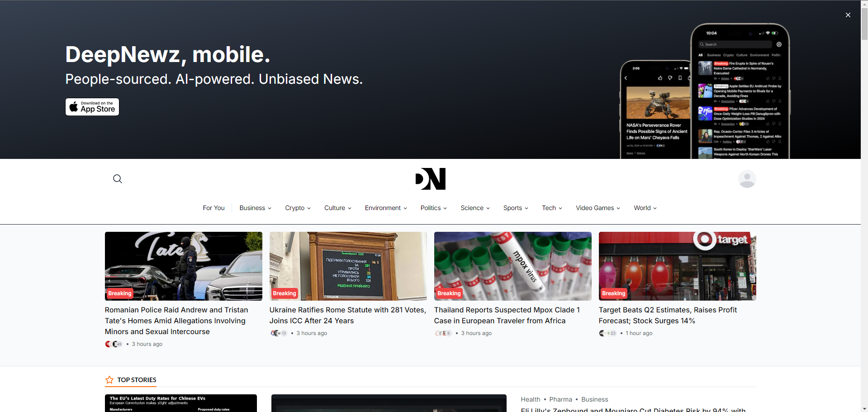Open the Target storefront thumbnail

click(678, 266)
